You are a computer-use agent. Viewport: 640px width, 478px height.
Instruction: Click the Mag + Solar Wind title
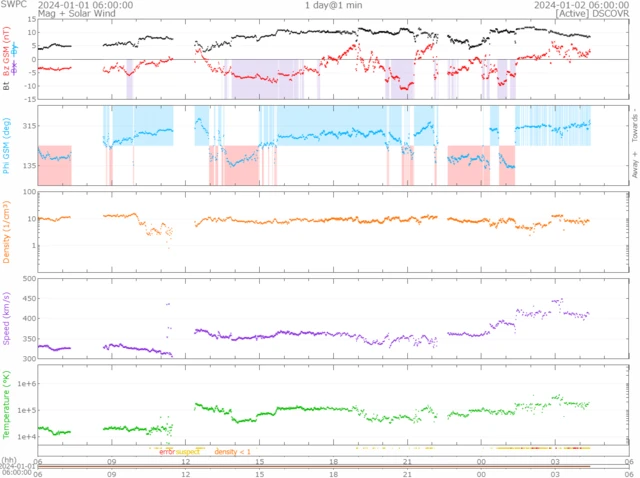pos(72,14)
